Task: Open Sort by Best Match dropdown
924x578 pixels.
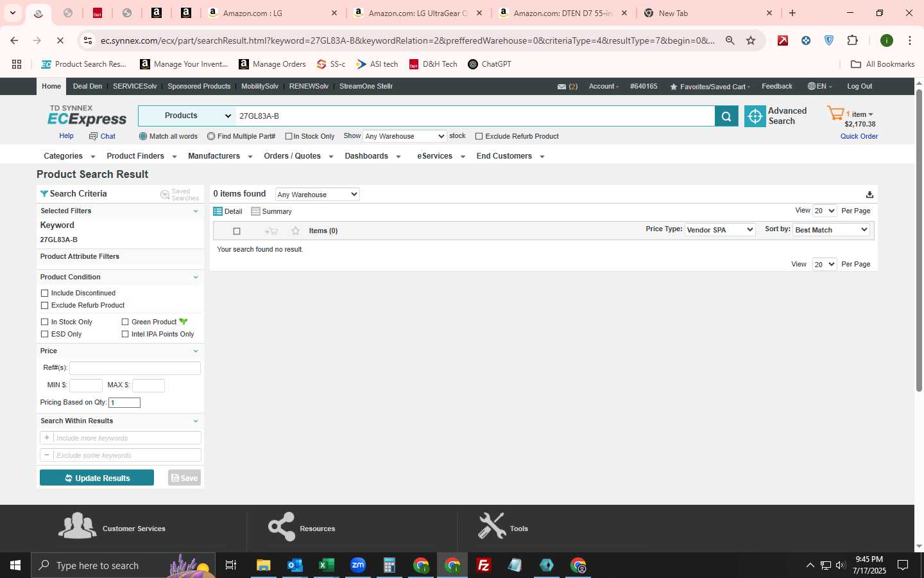Action: coord(831,230)
